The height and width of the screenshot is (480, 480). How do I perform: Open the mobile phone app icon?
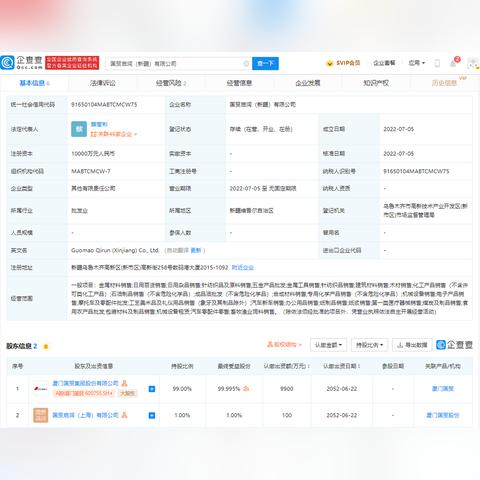coord(437,63)
